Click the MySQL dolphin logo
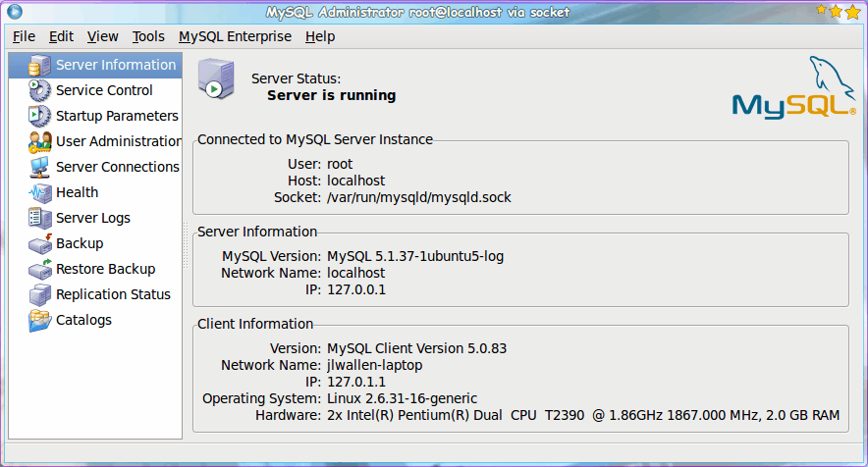Screen dimensions: 868x467 tap(793, 89)
